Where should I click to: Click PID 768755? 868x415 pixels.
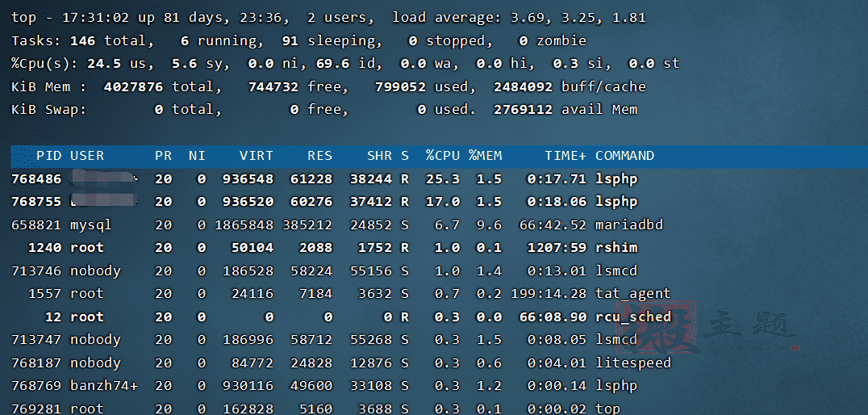point(36,202)
